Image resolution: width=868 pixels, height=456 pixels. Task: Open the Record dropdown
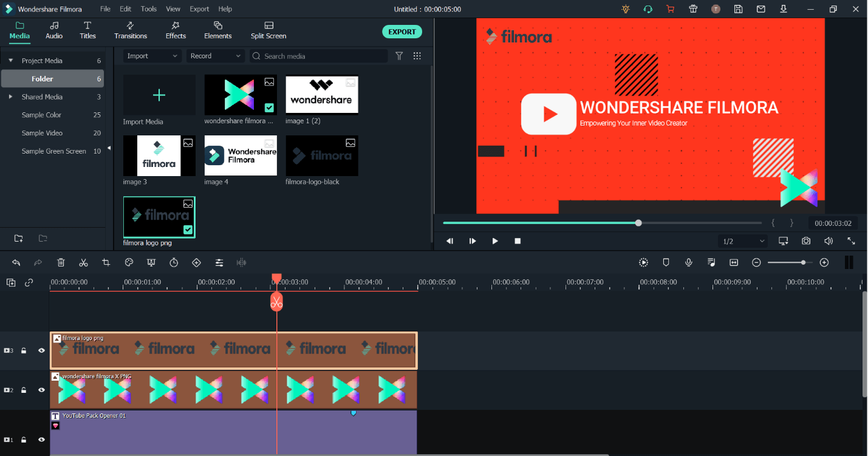tap(215, 56)
